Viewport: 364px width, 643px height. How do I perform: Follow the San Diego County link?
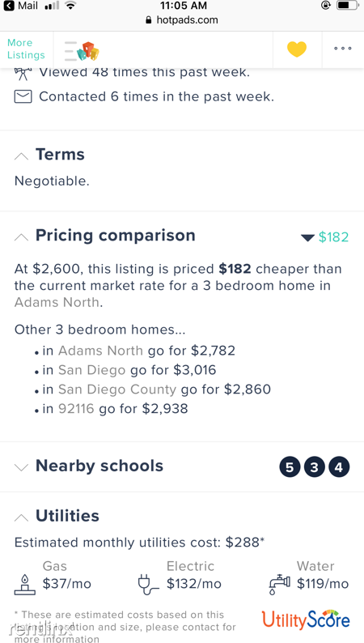click(x=117, y=390)
